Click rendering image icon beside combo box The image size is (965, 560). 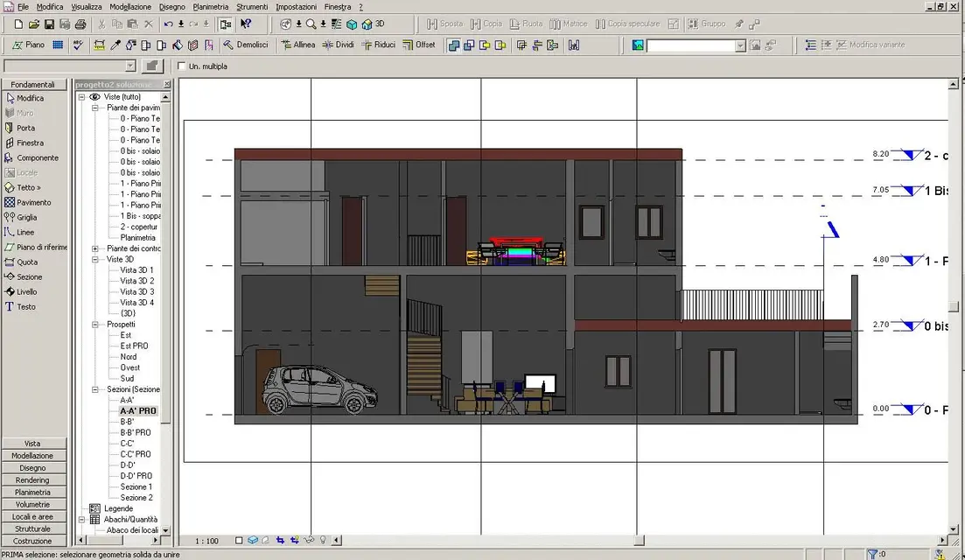(x=638, y=45)
